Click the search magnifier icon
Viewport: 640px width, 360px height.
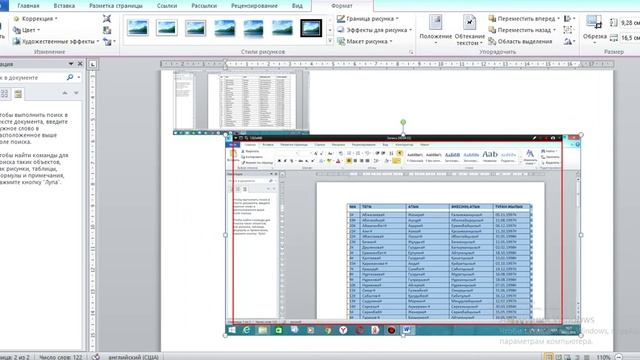70,77
